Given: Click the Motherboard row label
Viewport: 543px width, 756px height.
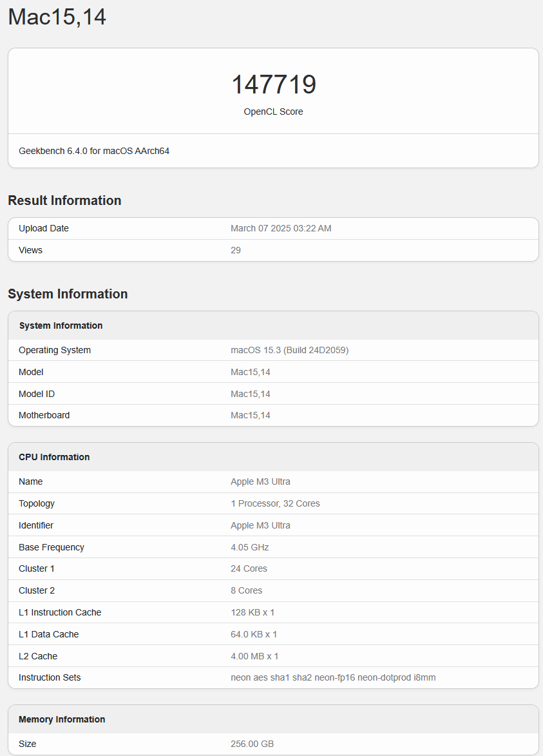Looking at the screenshot, I should 44,415.
